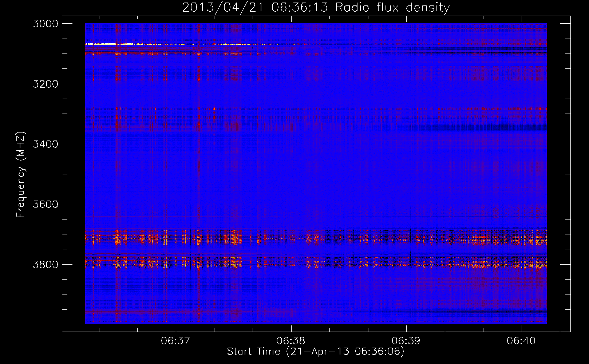Select the 3800 frequency tick label

coord(46,264)
